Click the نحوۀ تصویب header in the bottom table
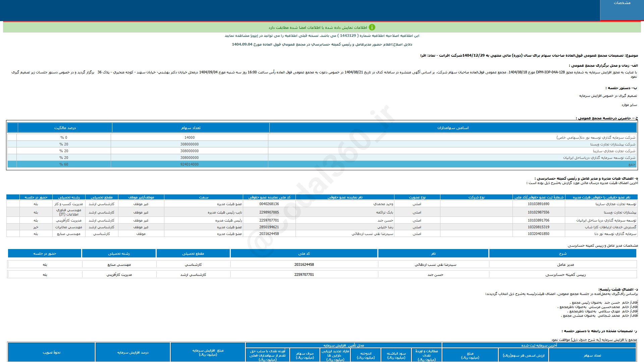 tap(52, 352)
